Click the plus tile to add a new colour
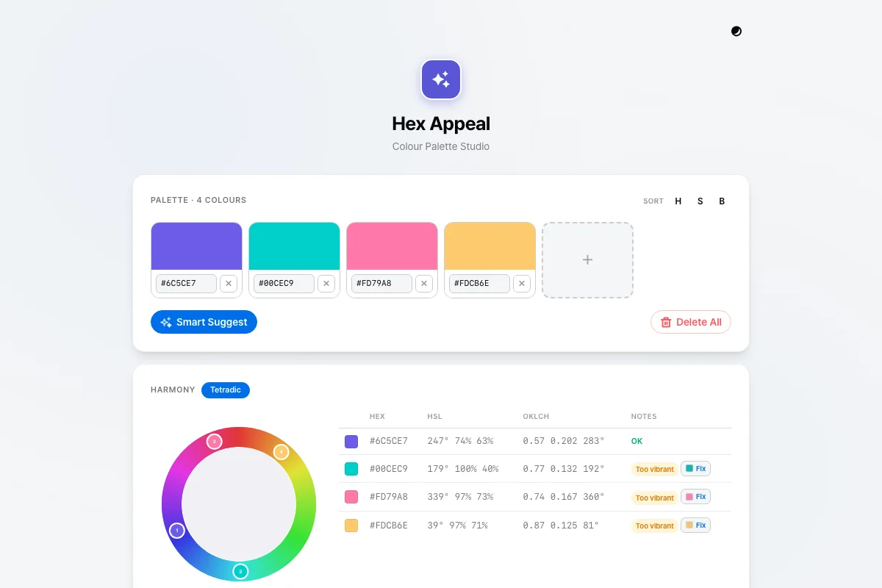This screenshot has height=588, width=882. tap(587, 259)
